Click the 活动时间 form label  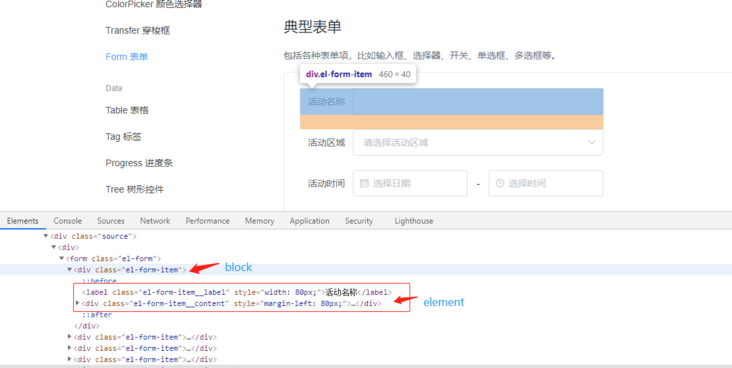326,184
